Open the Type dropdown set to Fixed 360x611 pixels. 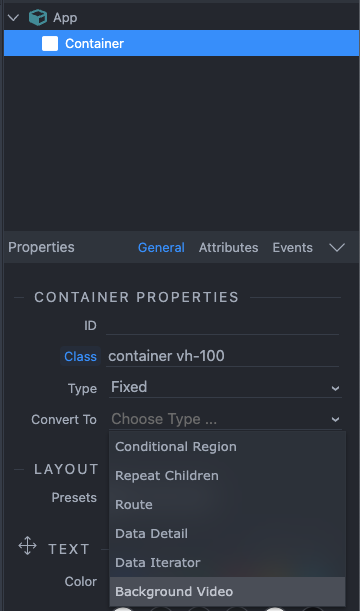(225, 387)
